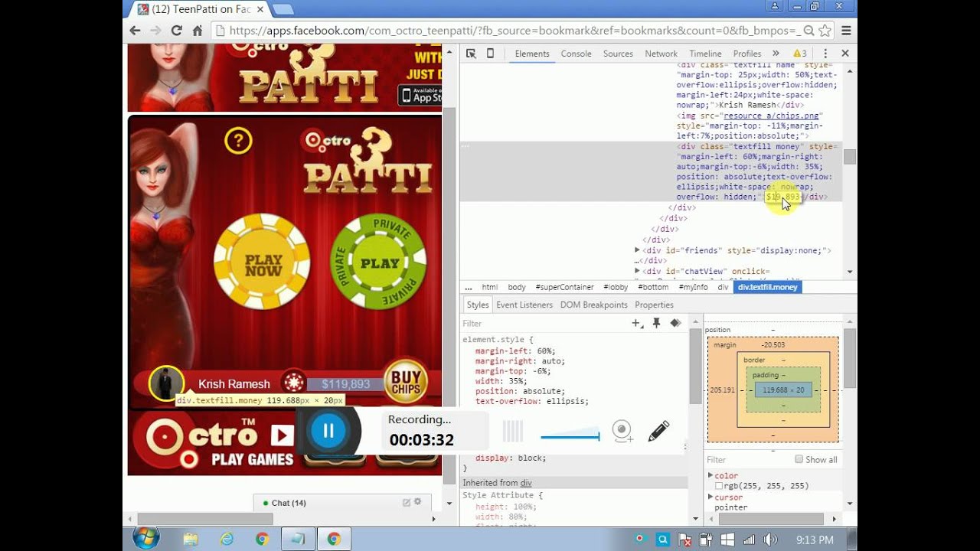Select the div.textfill.money breadcrumb

(768, 287)
